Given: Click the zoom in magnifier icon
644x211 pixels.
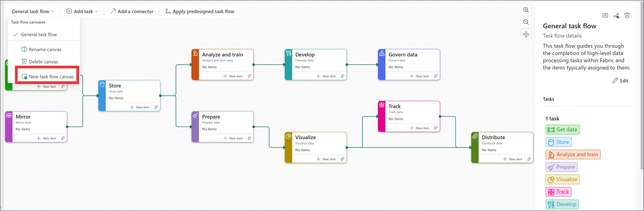Looking at the screenshot, I should point(526,10).
